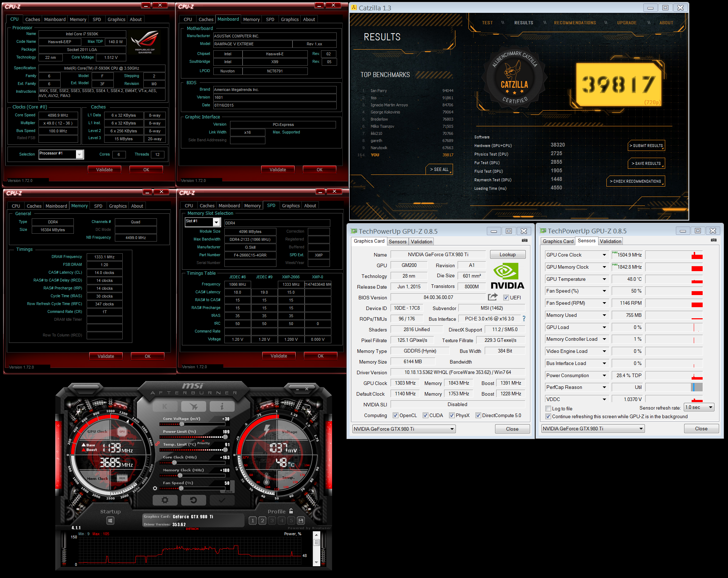Open the UPGRADE tab in Catzilla
This screenshot has width=728, height=578.
click(x=627, y=22)
